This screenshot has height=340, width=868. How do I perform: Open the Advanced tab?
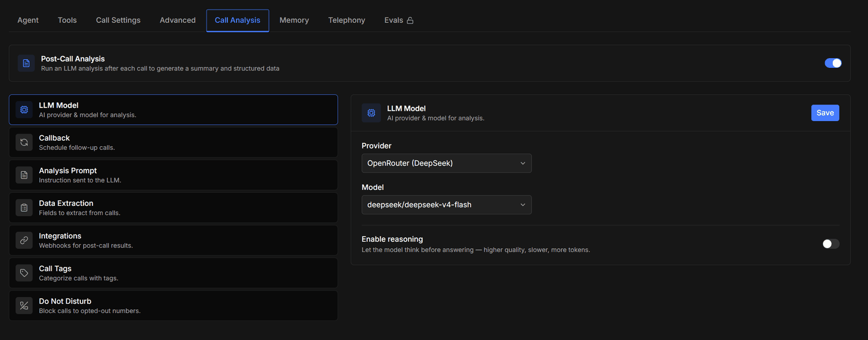tap(177, 20)
